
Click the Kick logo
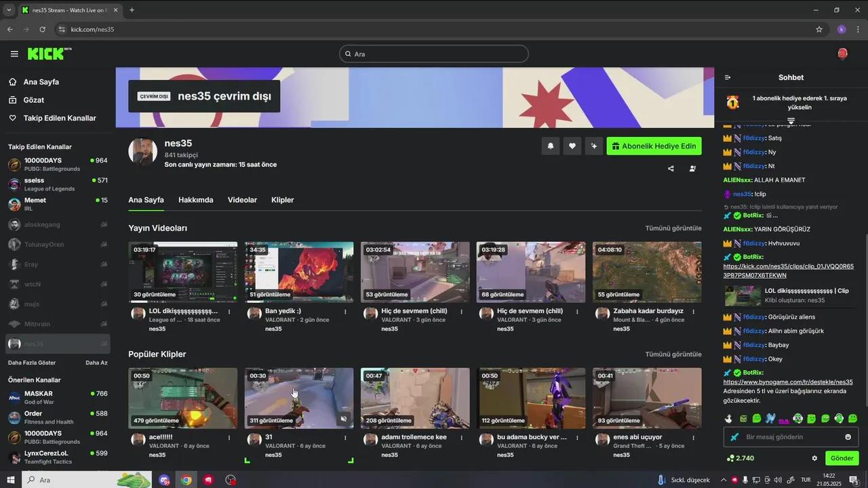click(x=50, y=54)
